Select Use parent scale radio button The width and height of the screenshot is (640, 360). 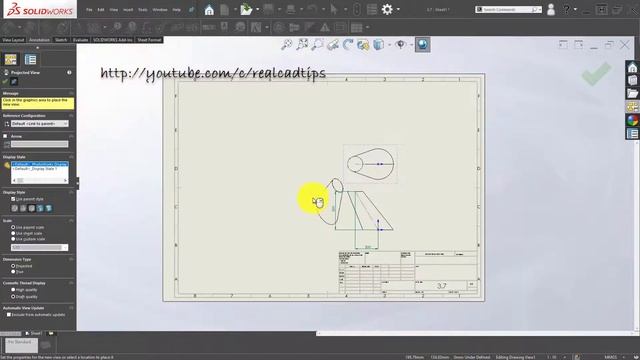click(13, 227)
